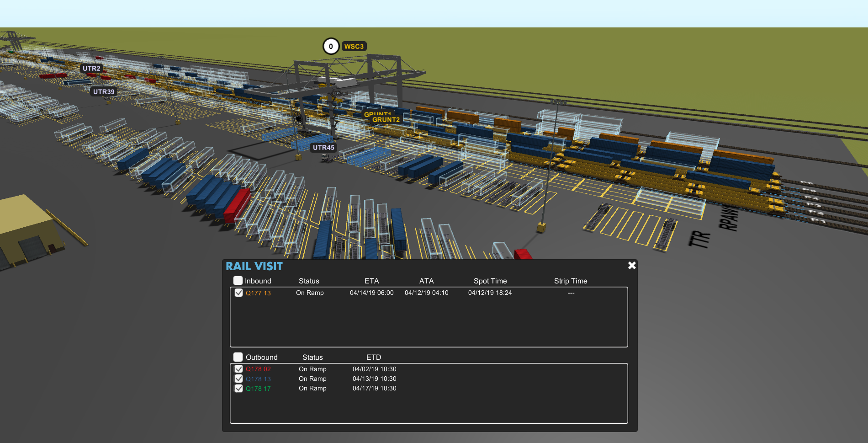Viewport: 868px width, 443px height.
Task: Select the GRUNT2 label
Action: point(386,120)
